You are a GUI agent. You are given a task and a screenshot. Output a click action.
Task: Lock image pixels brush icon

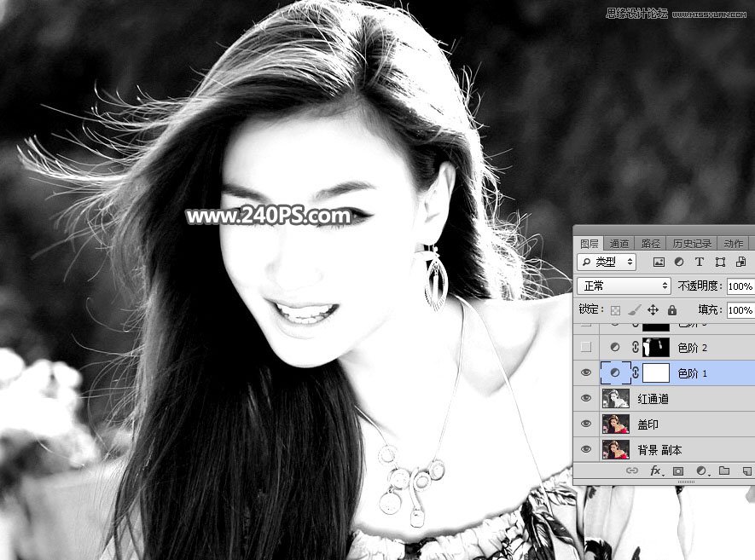pyautogui.click(x=635, y=309)
